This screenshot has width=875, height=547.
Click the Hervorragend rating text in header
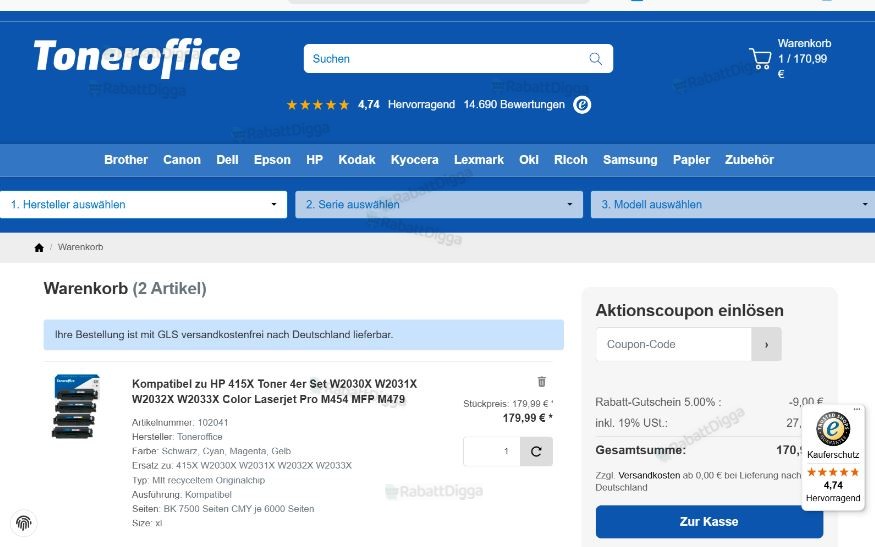[421, 104]
